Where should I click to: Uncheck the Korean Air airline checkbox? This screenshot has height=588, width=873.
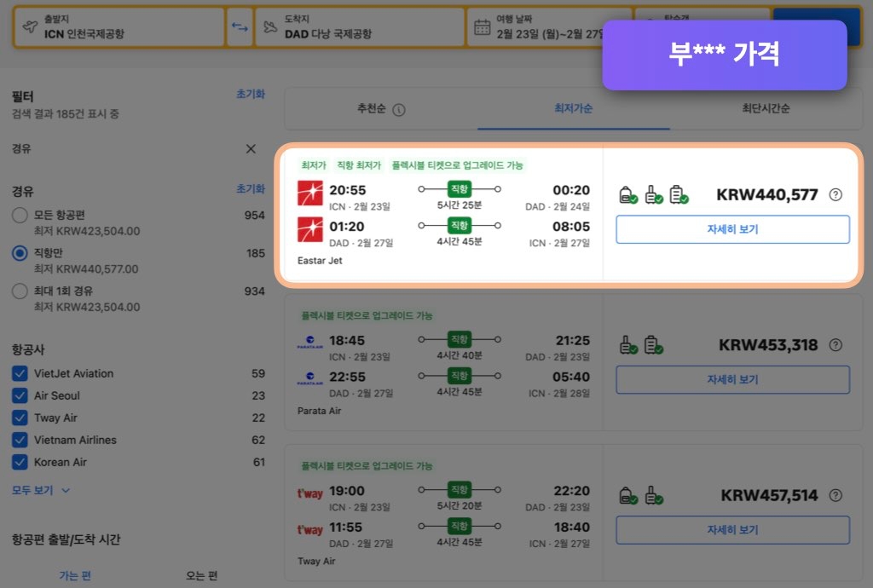[19, 462]
